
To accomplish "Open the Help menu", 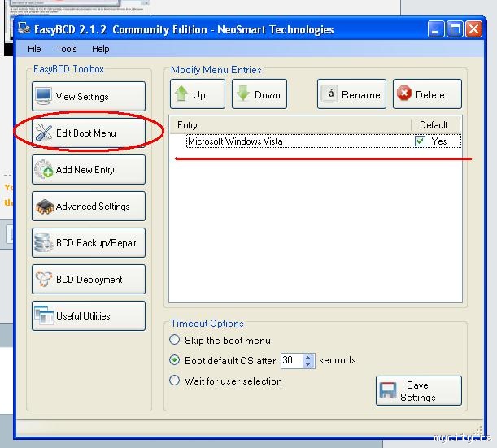I will point(101,49).
